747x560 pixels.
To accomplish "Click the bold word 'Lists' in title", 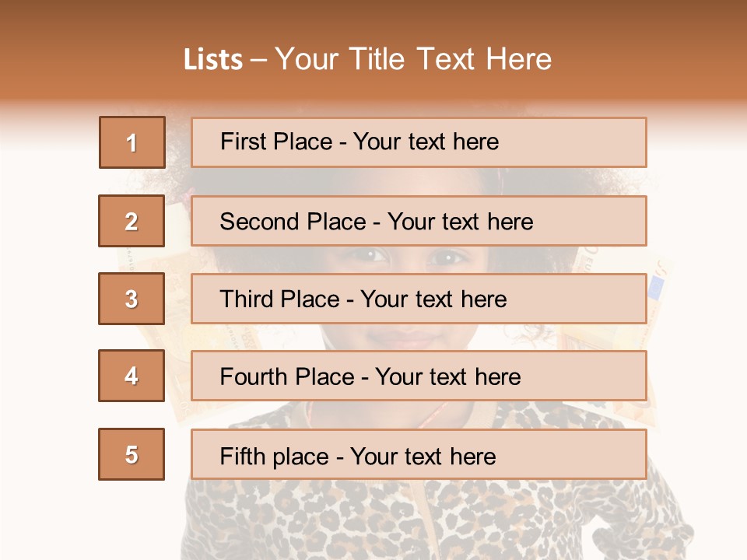I will [213, 59].
